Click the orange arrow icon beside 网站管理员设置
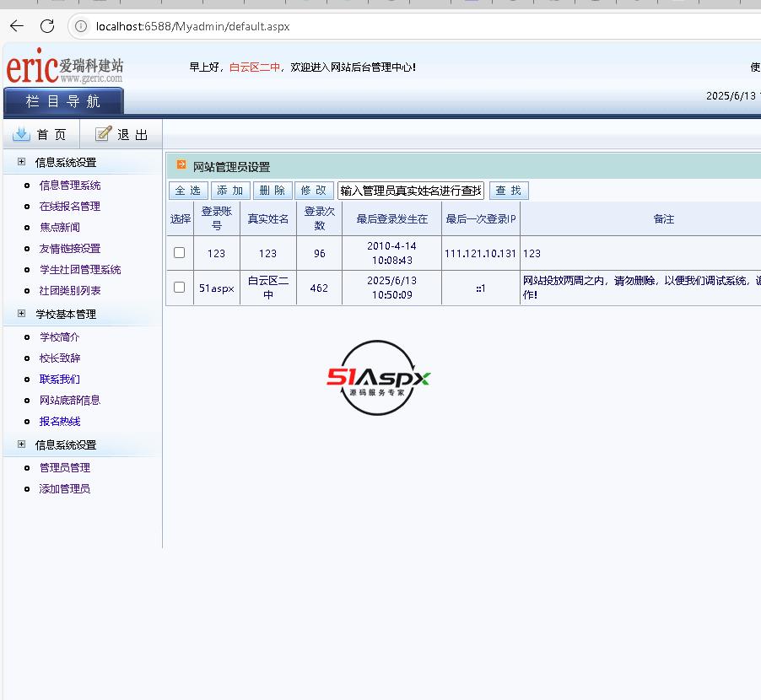This screenshot has height=700, width=761. click(181, 165)
